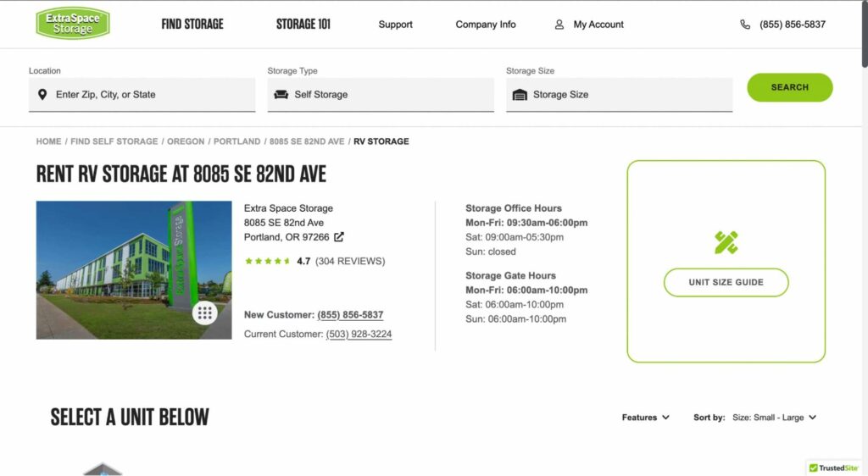Call New Customer number (855) 856-5837
Image resolution: width=868 pixels, height=476 pixels.
350,314
